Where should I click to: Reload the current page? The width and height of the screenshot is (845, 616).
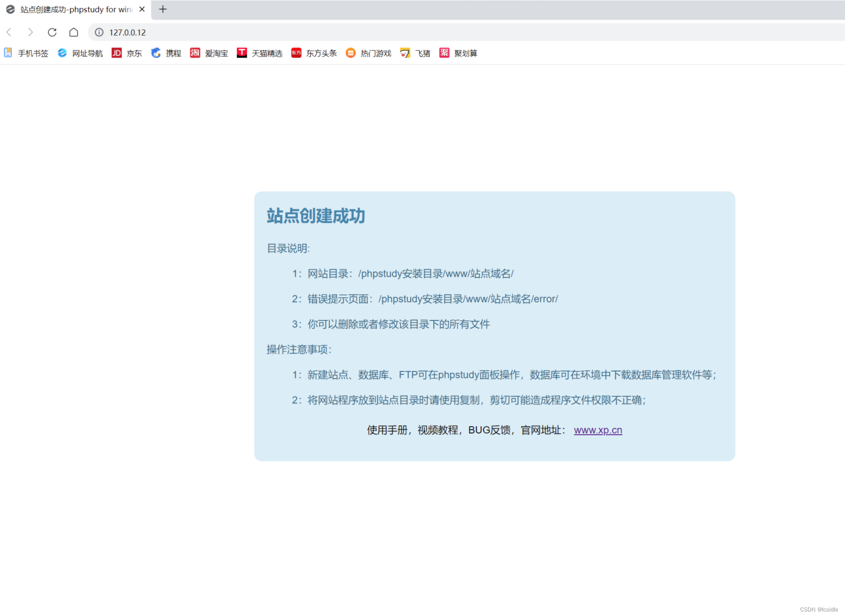pyautogui.click(x=52, y=32)
